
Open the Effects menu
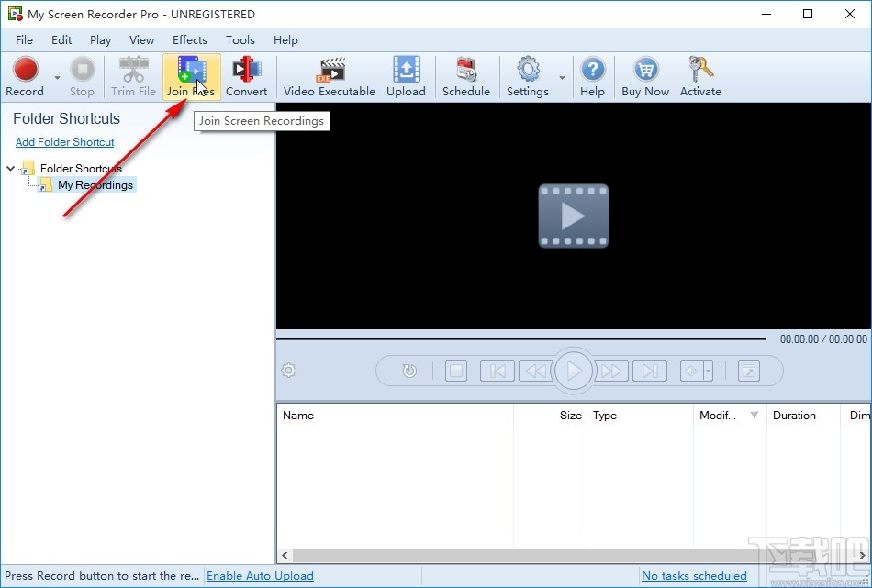point(190,40)
